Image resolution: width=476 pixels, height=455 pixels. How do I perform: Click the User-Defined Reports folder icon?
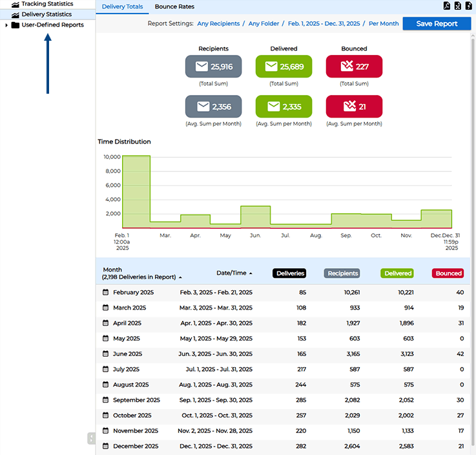[16, 25]
